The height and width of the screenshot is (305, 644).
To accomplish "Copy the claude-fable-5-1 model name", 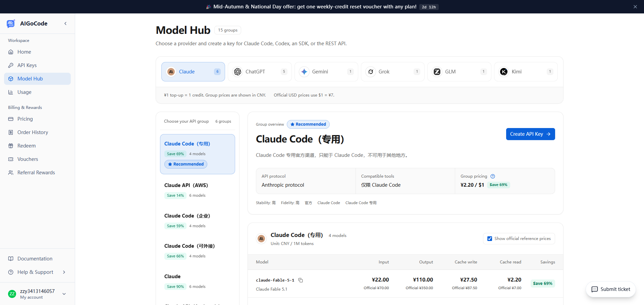I will pyautogui.click(x=301, y=280).
